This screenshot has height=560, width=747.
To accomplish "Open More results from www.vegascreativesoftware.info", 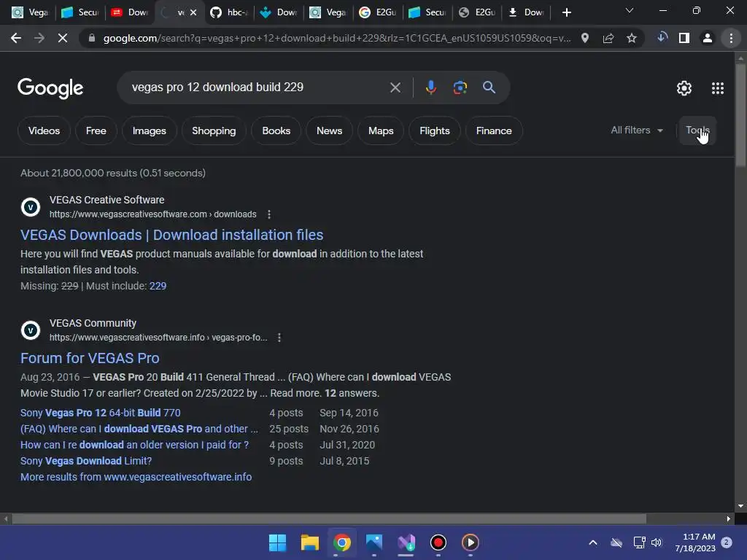I will pos(136,477).
